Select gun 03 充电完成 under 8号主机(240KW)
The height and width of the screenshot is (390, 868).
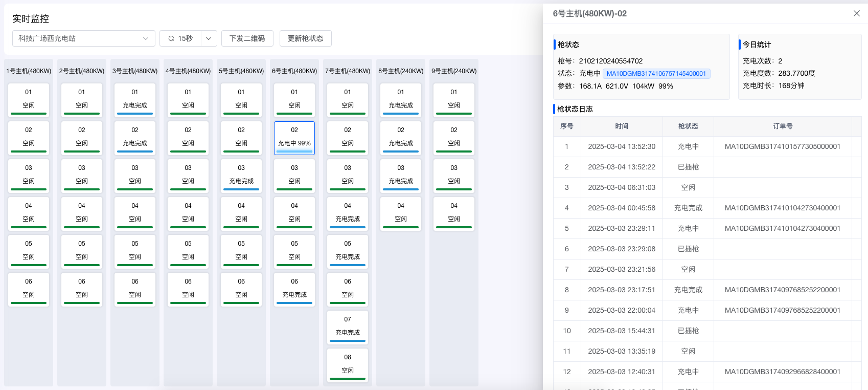point(401,176)
